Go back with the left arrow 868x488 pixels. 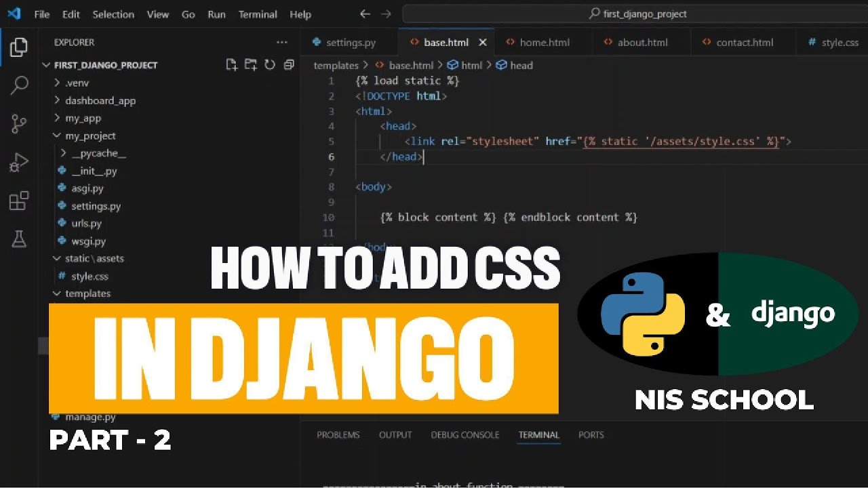point(365,14)
